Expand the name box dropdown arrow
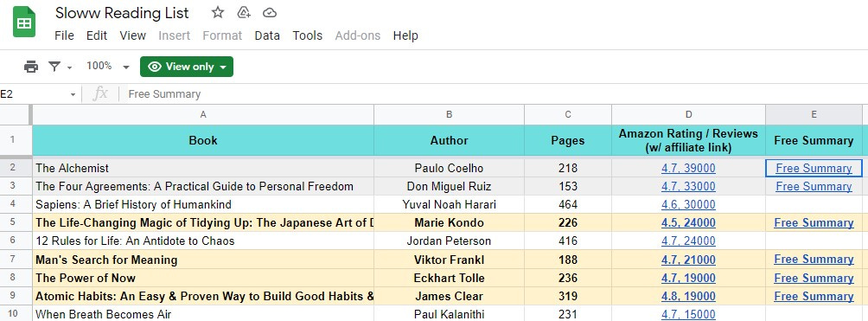 (x=73, y=95)
